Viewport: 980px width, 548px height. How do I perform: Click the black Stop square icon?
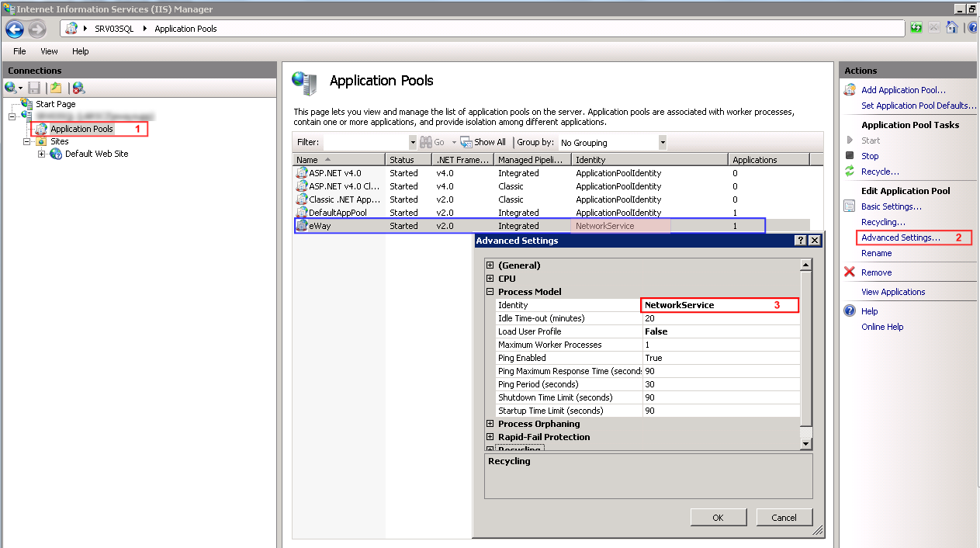click(x=850, y=156)
